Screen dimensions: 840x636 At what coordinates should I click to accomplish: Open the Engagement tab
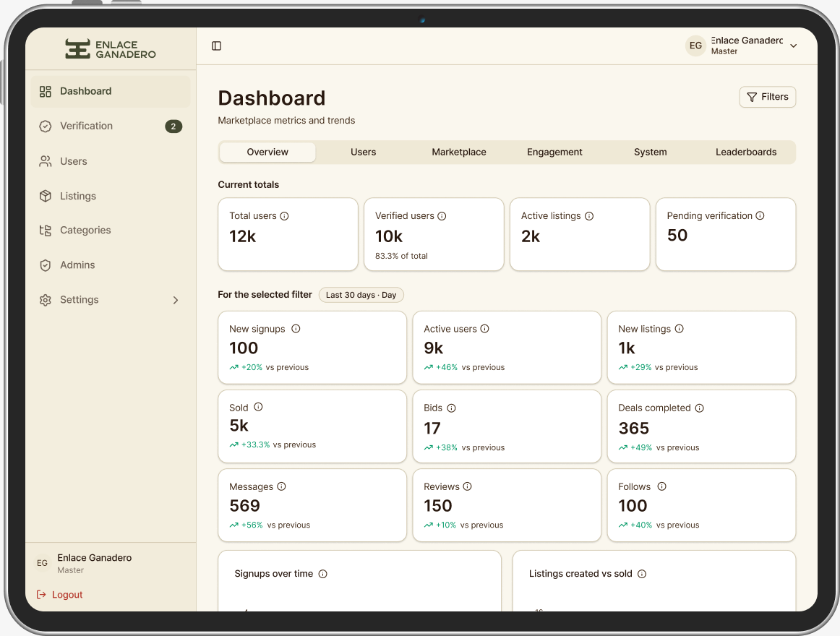554,152
